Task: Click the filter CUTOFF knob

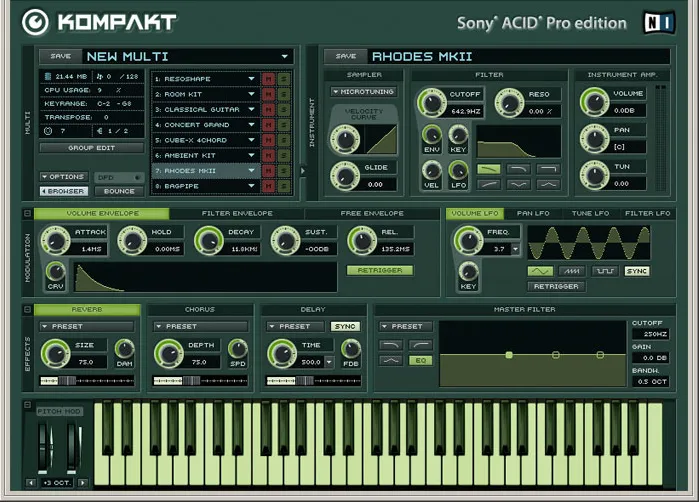Action: tap(432, 103)
